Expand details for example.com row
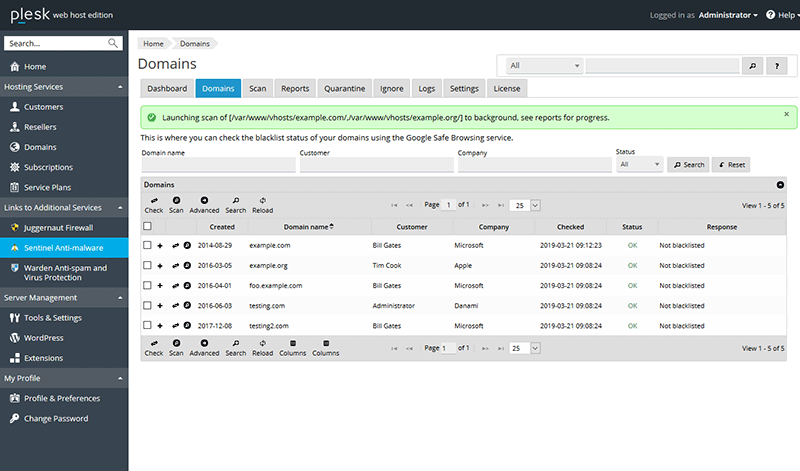This screenshot has width=800, height=471. point(160,245)
